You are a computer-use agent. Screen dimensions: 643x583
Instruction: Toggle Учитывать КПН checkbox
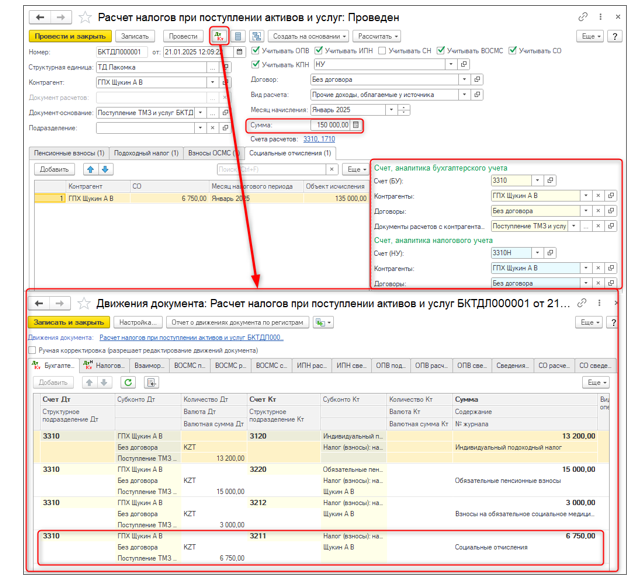[x=256, y=64]
